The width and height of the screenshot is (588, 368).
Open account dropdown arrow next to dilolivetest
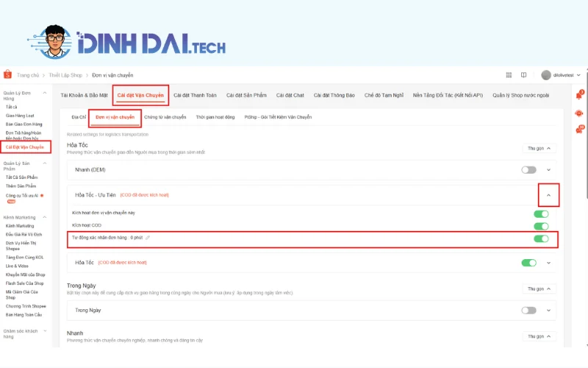click(x=578, y=75)
